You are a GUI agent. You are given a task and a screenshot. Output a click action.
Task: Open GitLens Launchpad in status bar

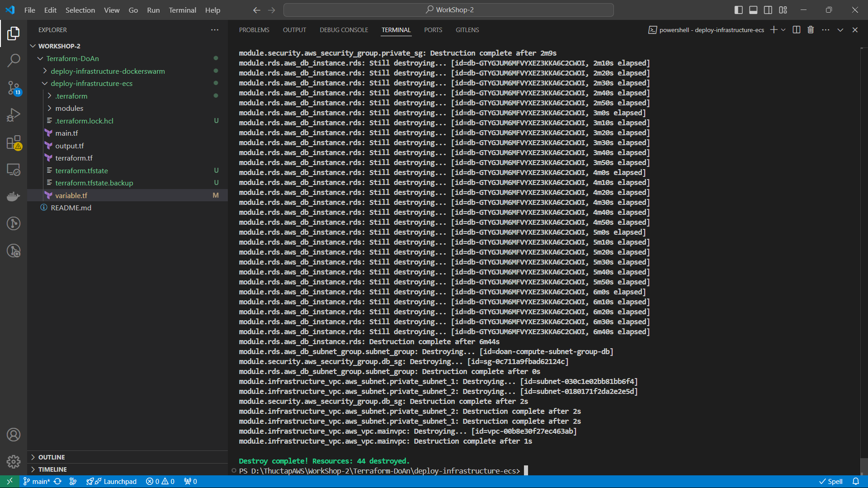pyautogui.click(x=112, y=481)
